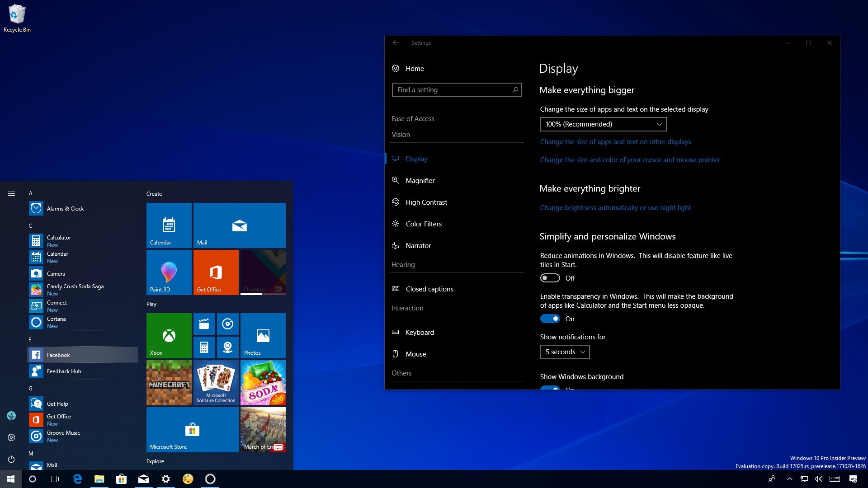Open Microsoft Edge from the taskbar

77,479
